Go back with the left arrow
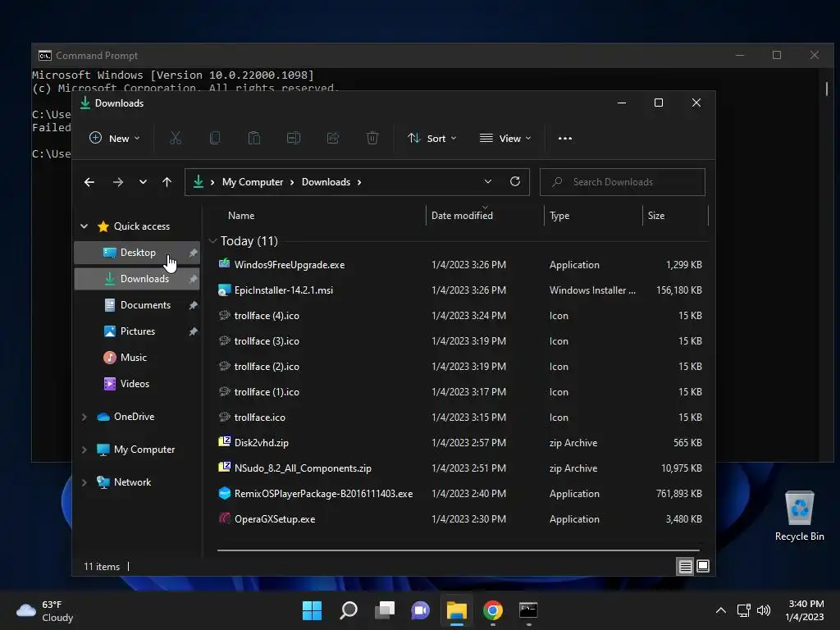Screen dimensions: 840x630 pyautogui.click(x=89, y=182)
